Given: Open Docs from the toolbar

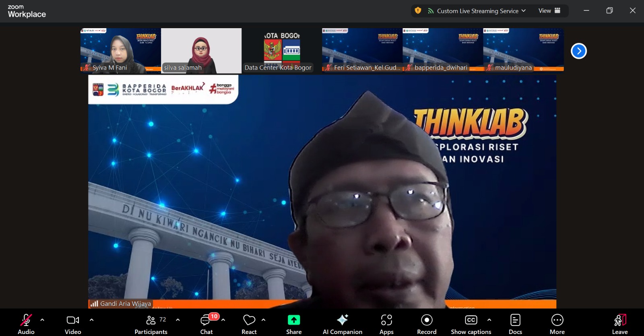Looking at the screenshot, I should pyautogui.click(x=515, y=320).
